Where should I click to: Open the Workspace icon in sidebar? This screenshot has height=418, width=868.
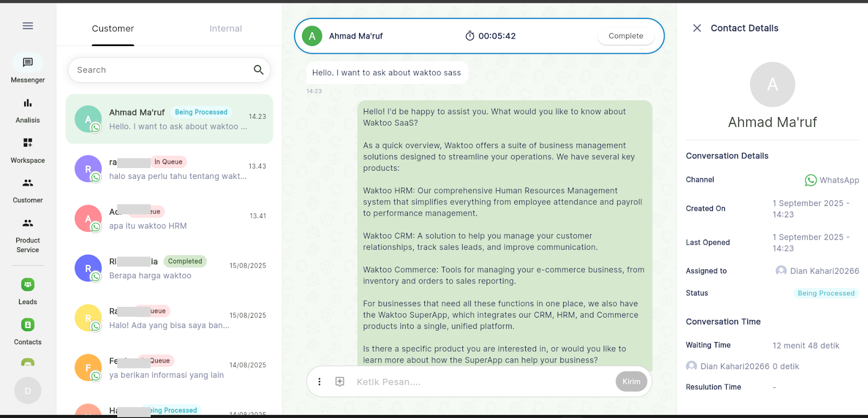[x=28, y=143]
